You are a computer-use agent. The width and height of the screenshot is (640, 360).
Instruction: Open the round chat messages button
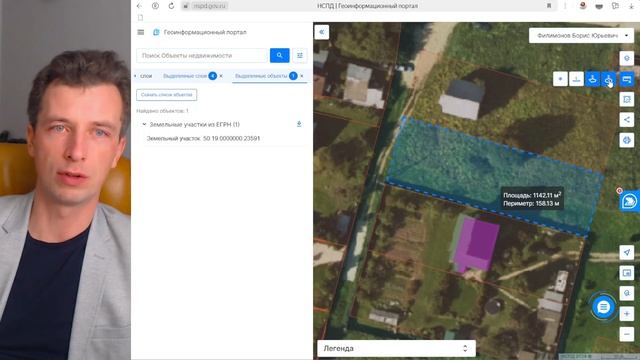coord(603,307)
